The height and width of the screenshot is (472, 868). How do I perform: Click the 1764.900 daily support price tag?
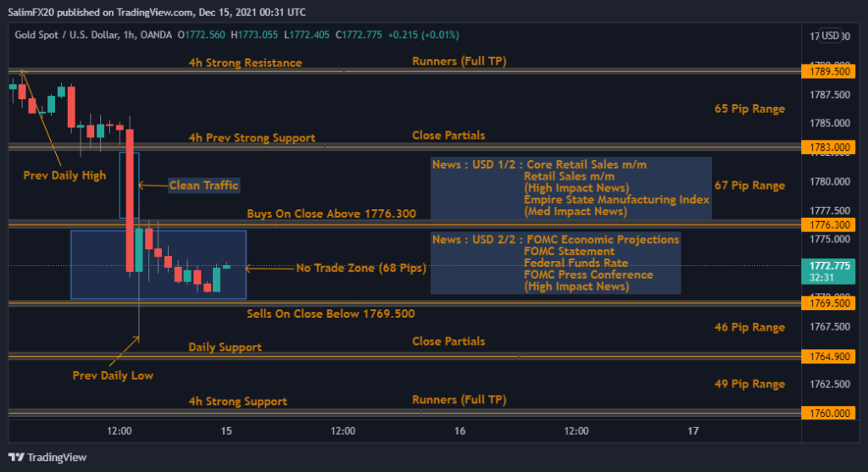tap(828, 357)
